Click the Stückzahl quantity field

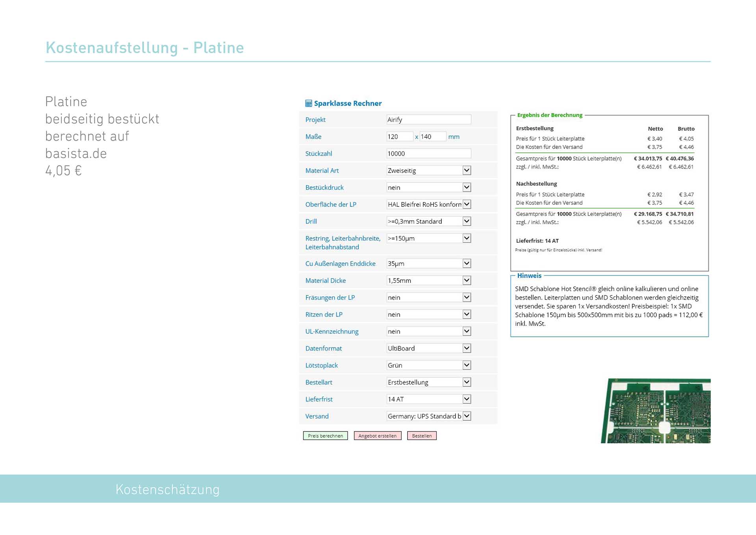(428, 154)
